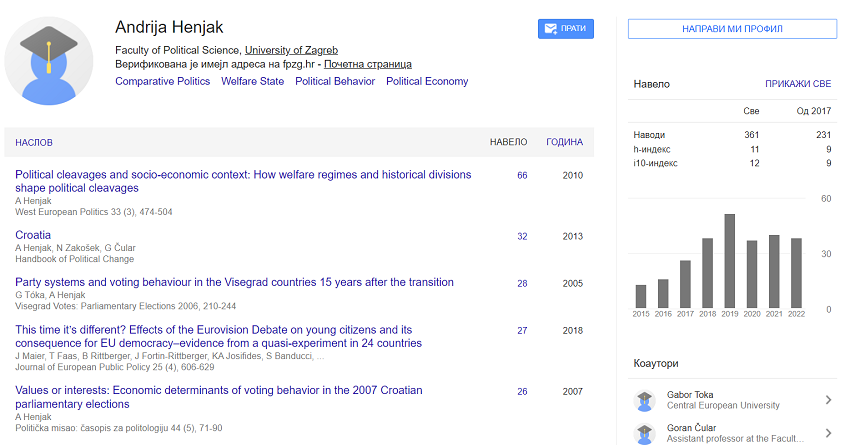Click the 2019 bar in citations chart

click(729, 261)
